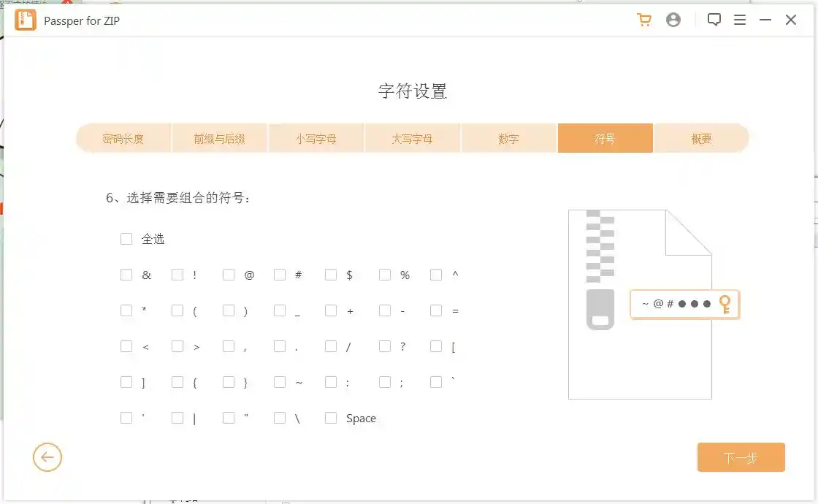This screenshot has height=504, width=818.
Task: Enable the underscore symbol checkbox
Action: point(280,311)
